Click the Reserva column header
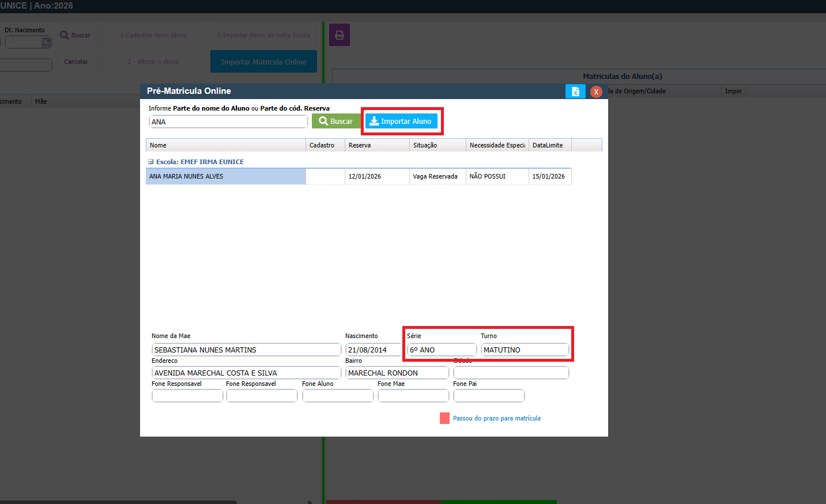 click(x=376, y=145)
